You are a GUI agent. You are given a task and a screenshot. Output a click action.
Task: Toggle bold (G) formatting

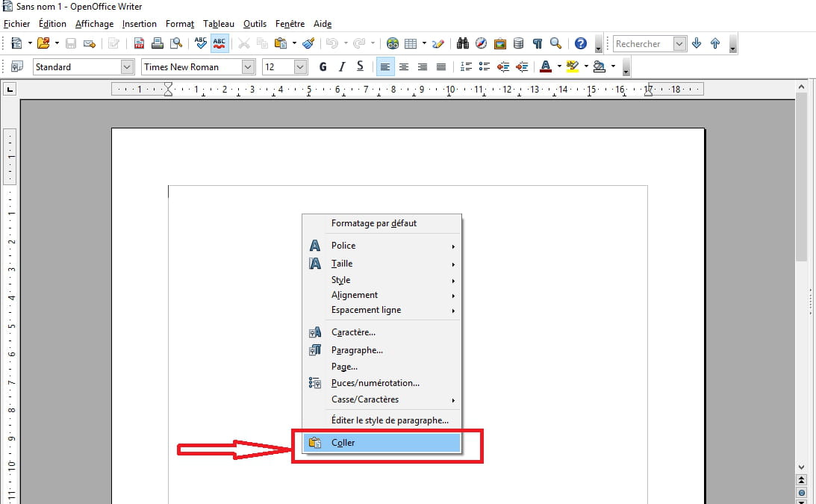coord(323,67)
